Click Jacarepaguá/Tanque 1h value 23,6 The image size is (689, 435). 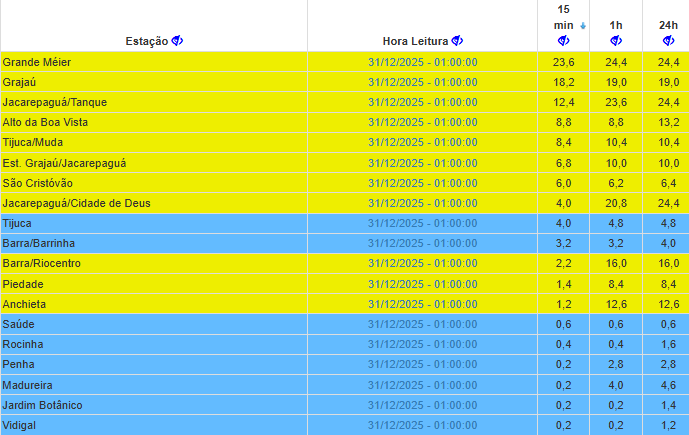[x=616, y=102]
